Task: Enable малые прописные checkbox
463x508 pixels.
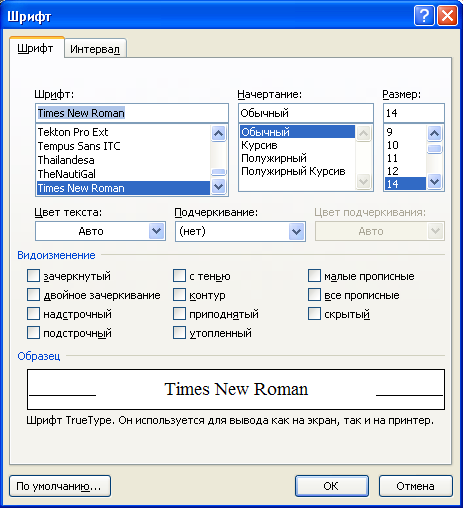Action: point(314,276)
